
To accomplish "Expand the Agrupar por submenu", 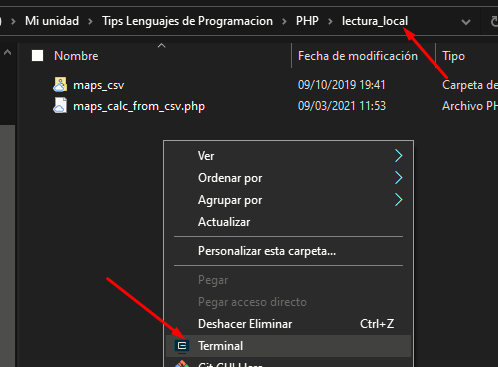I will 289,200.
